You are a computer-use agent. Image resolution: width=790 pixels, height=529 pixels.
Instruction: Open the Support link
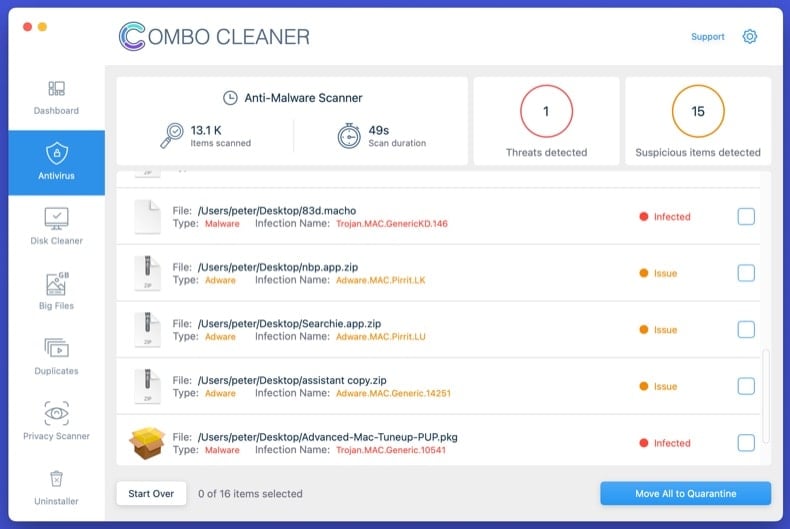[708, 36]
